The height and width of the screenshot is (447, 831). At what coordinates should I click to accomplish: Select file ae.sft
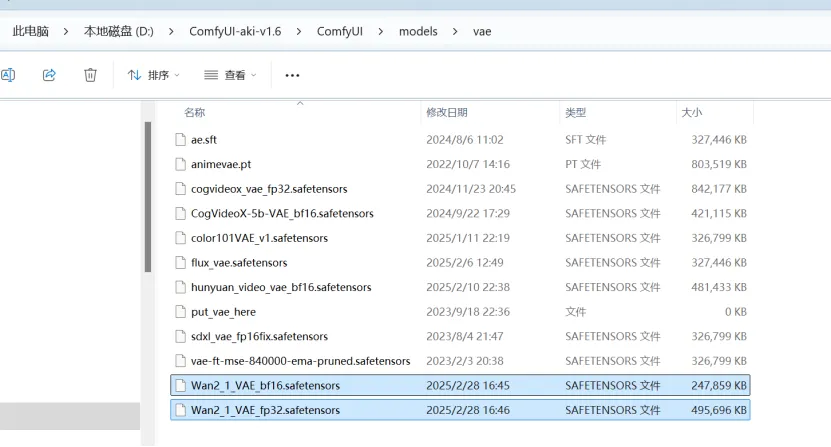pos(460,139)
